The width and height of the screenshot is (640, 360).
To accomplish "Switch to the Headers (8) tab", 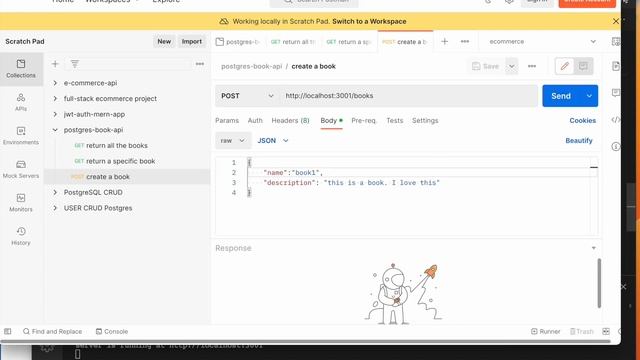I will (x=291, y=120).
